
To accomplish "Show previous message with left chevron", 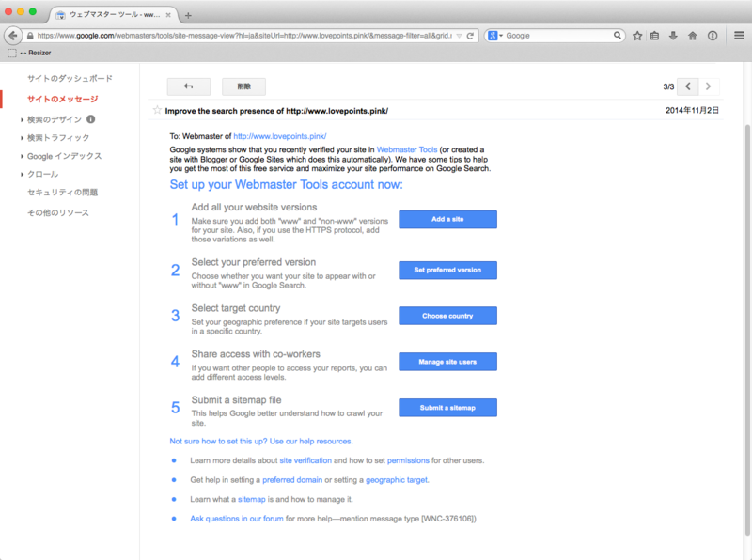I will coord(688,86).
